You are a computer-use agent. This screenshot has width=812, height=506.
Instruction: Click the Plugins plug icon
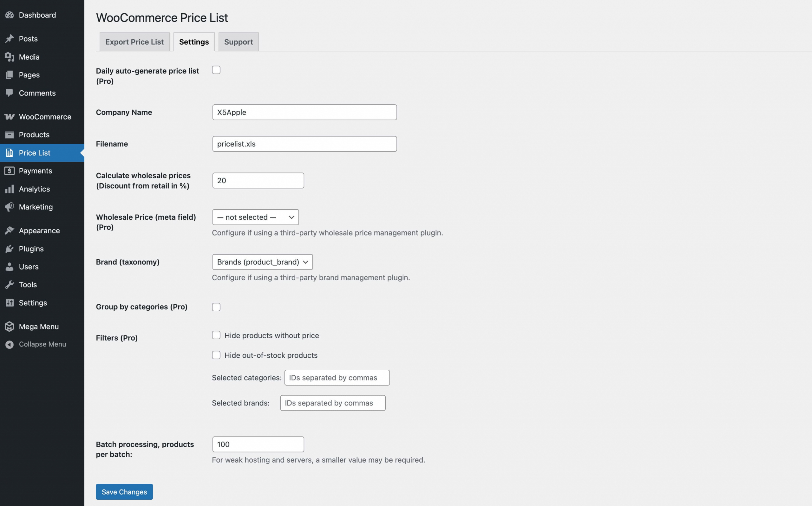point(10,249)
